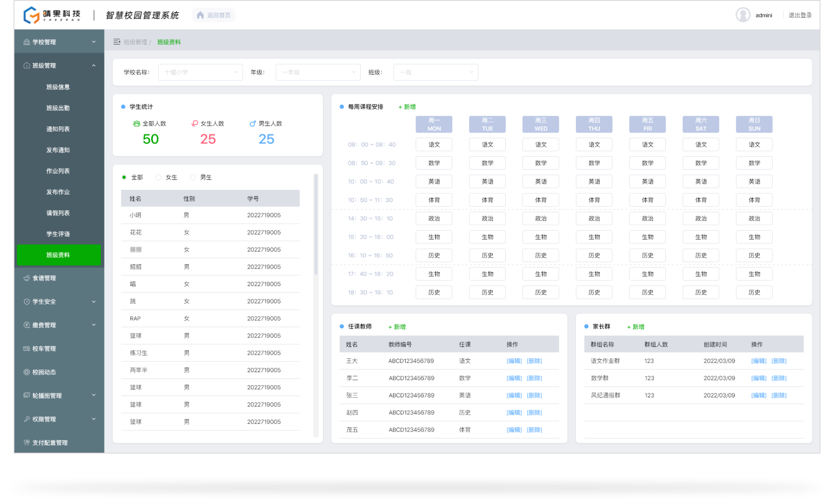This screenshot has height=504, width=834.
Task: Click the blue male count icon
Action: [x=253, y=123]
